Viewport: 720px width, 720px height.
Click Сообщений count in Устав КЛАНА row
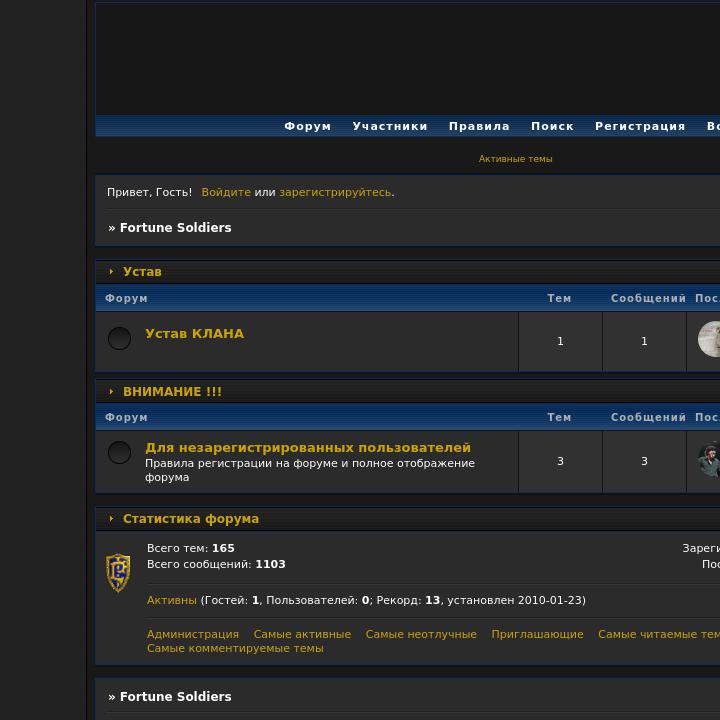(x=644, y=341)
